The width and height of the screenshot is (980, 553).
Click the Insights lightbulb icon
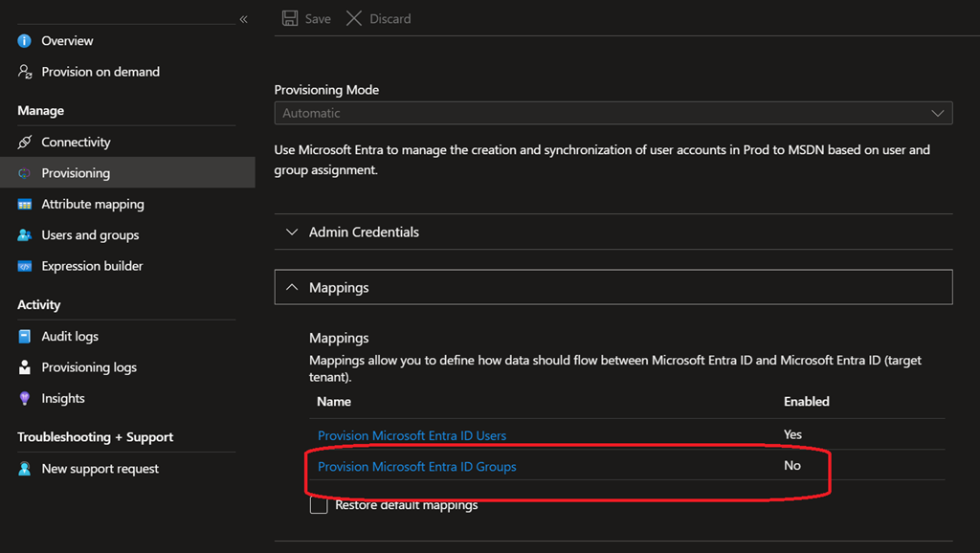click(25, 399)
